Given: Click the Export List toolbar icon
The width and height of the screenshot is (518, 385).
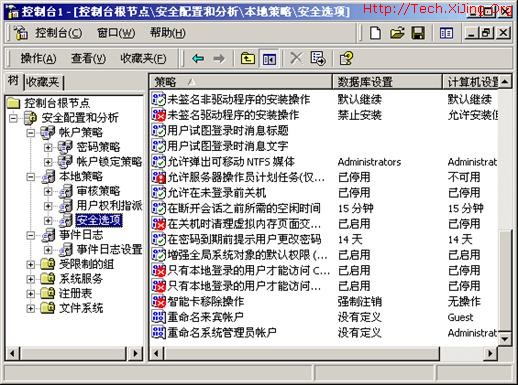Looking at the screenshot, I should click(318, 59).
